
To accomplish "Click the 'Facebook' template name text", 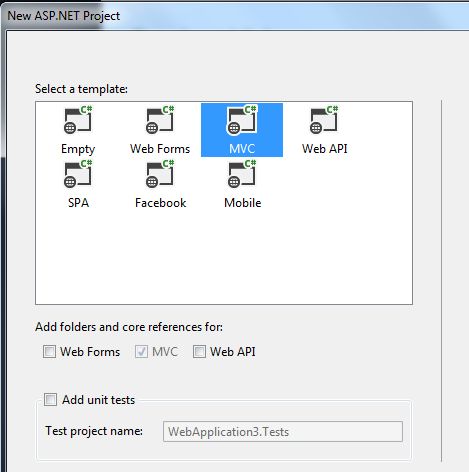I will [x=160, y=203].
